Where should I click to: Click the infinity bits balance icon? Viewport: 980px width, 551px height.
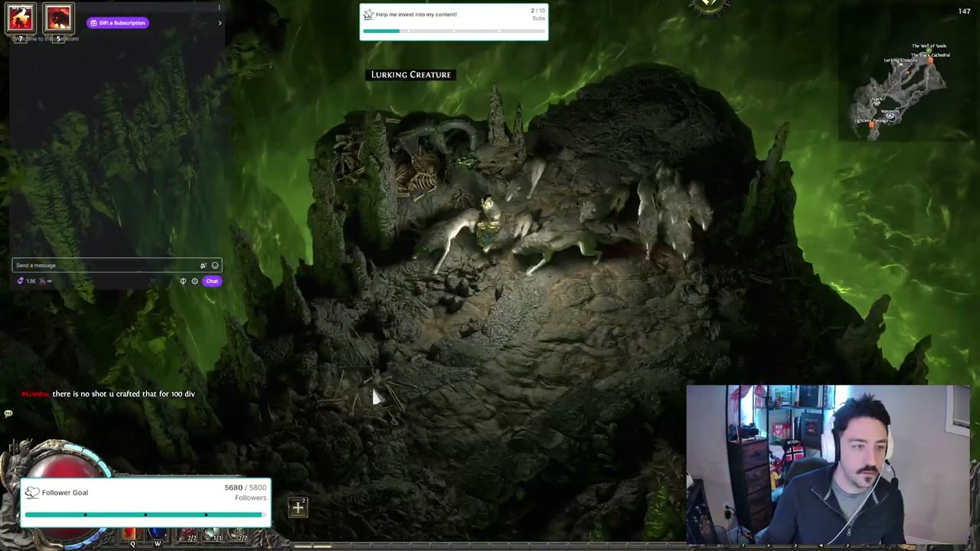tap(46, 281)
